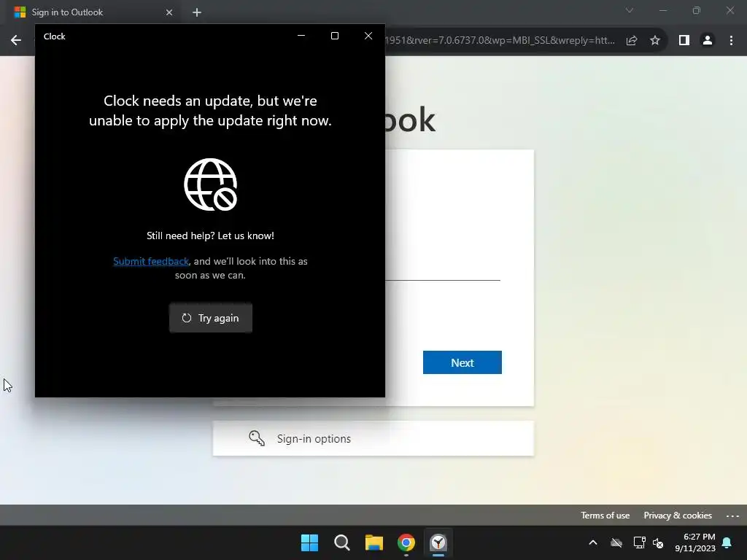Viewport: 747px width, 560px height.
Task: Bookmark this page with the star icon
Action: click(655, 41)
